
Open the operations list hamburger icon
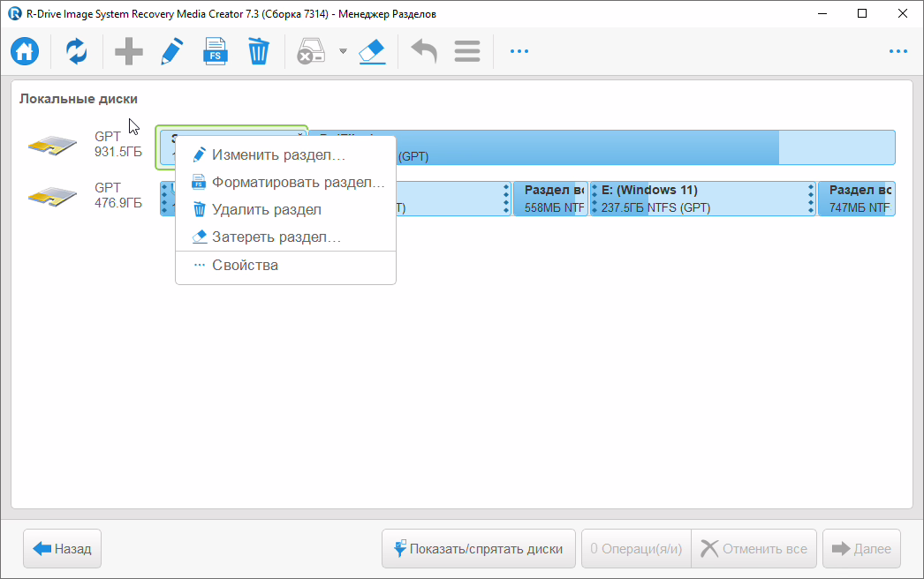(x=467, y=51)
